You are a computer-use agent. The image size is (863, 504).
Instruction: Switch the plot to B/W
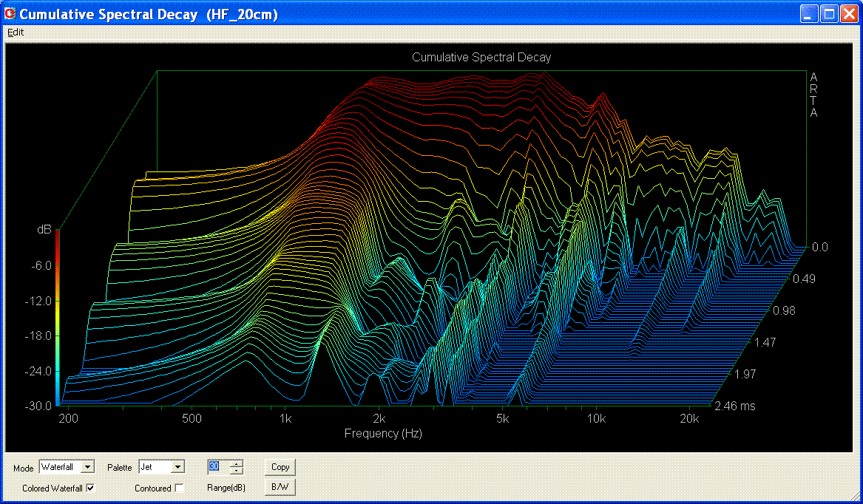point(280,487)
